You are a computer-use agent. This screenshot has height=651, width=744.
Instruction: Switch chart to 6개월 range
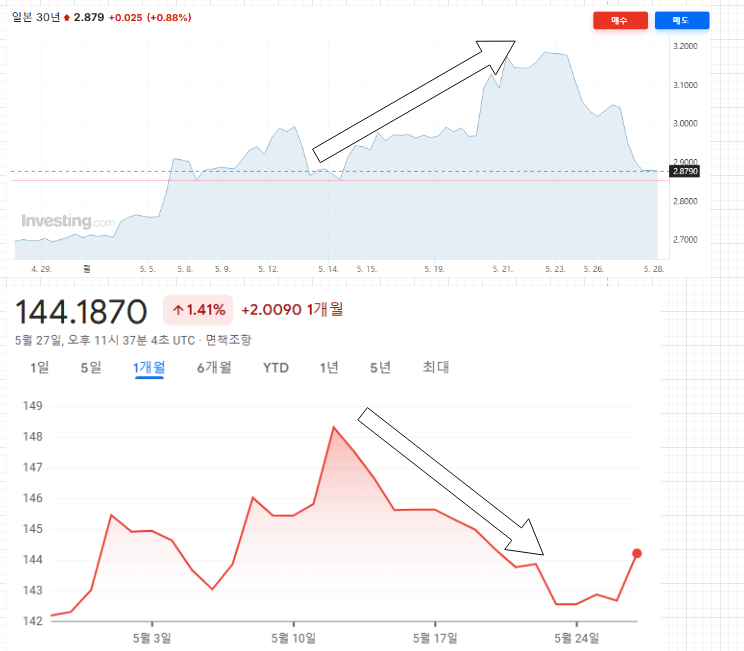click(x=213, y=368)
